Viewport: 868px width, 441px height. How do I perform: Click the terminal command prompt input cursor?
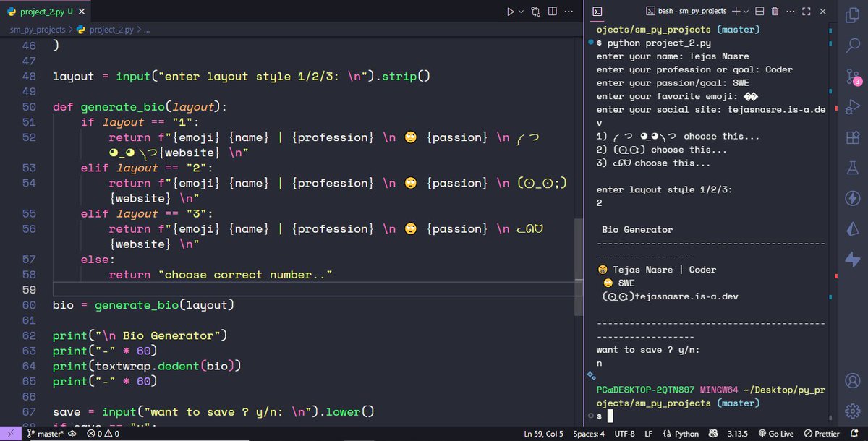(x=610, y=416)
